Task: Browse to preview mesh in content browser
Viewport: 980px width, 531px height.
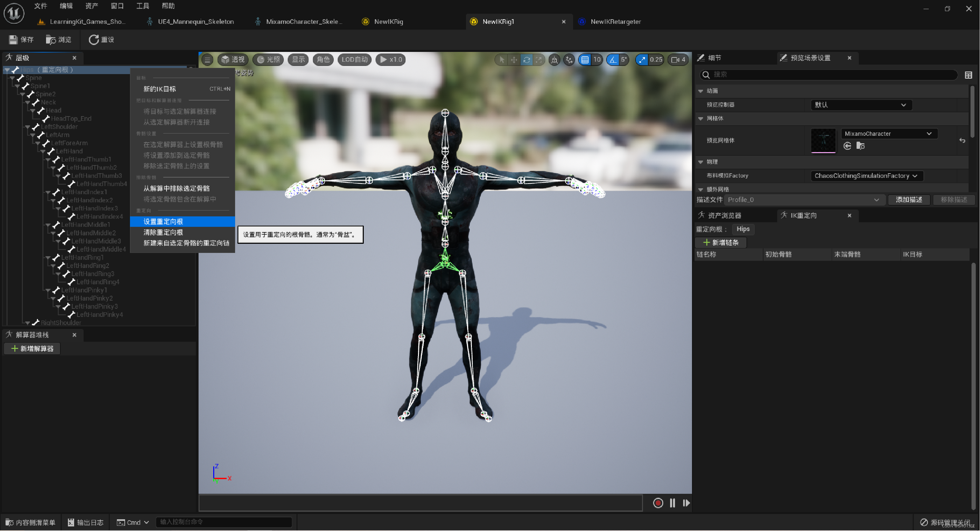Action: [x=860, y=146]
